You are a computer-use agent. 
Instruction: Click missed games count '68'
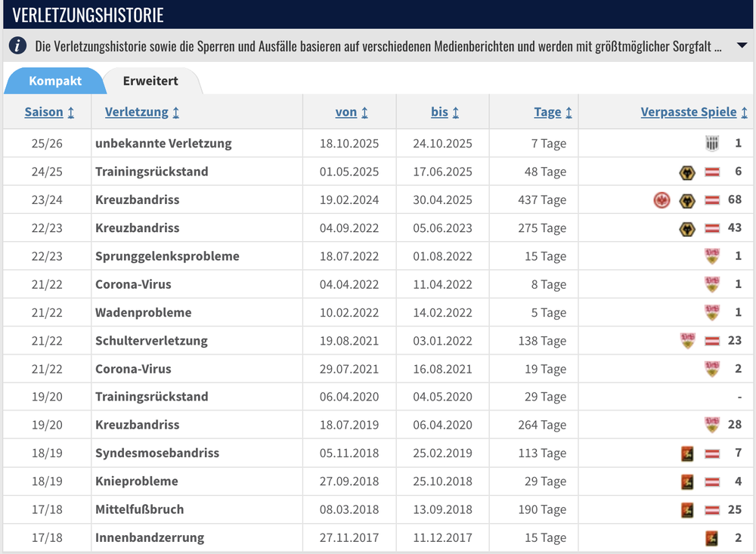(735, 199)
